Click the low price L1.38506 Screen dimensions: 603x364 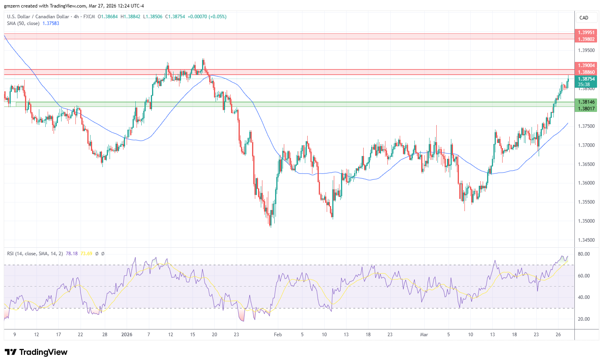[153, 17]
